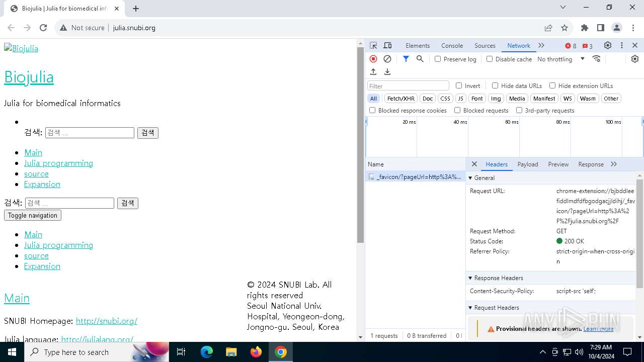This screenshot has width=644, height=362.
Task: Show more request detail tabs chevron
Action: click(614, 164)
